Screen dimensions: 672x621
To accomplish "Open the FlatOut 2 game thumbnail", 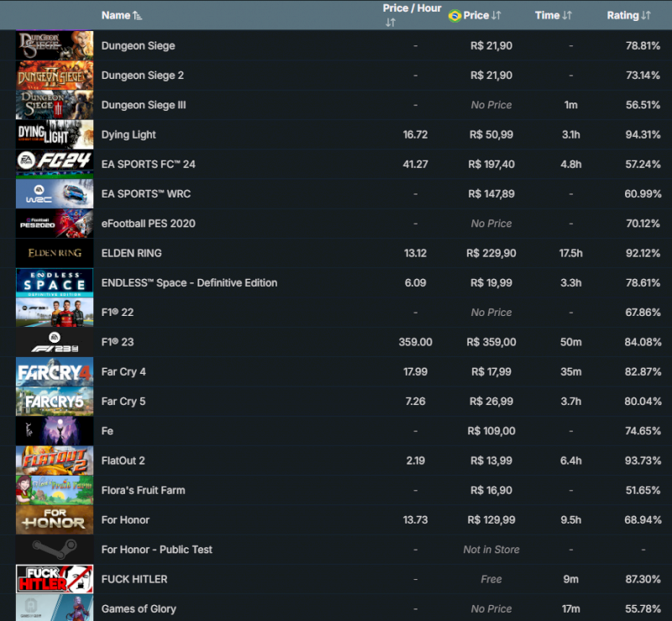I will 55,460.
